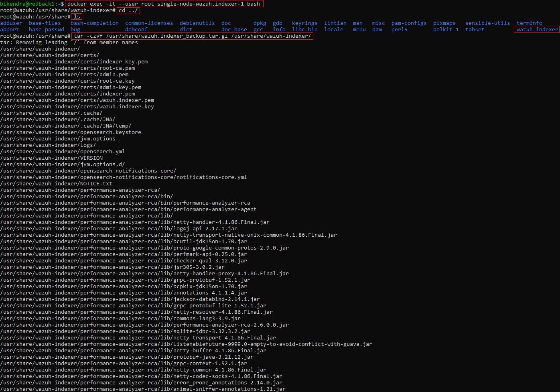560x392 pixels.
Task: Click the 'animal-sniffer-annotations-1.21.jar' line
Action: pos(143,389)
